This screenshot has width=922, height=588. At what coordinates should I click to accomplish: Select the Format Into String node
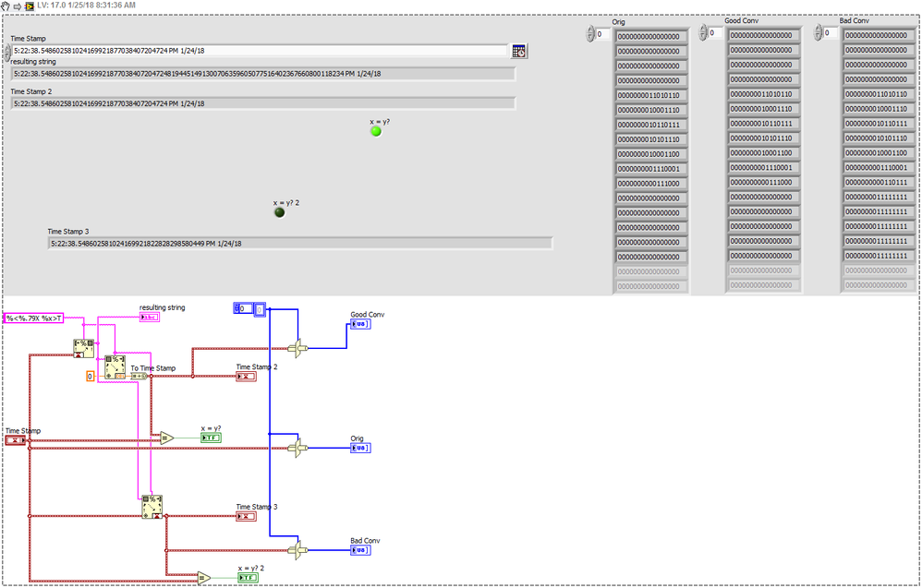click(x=83, y=348)
